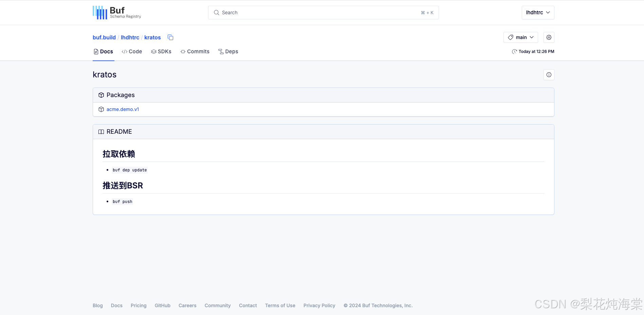Click the Community footer link
This screenshot has height=315, width=644.
coord(218,305)
